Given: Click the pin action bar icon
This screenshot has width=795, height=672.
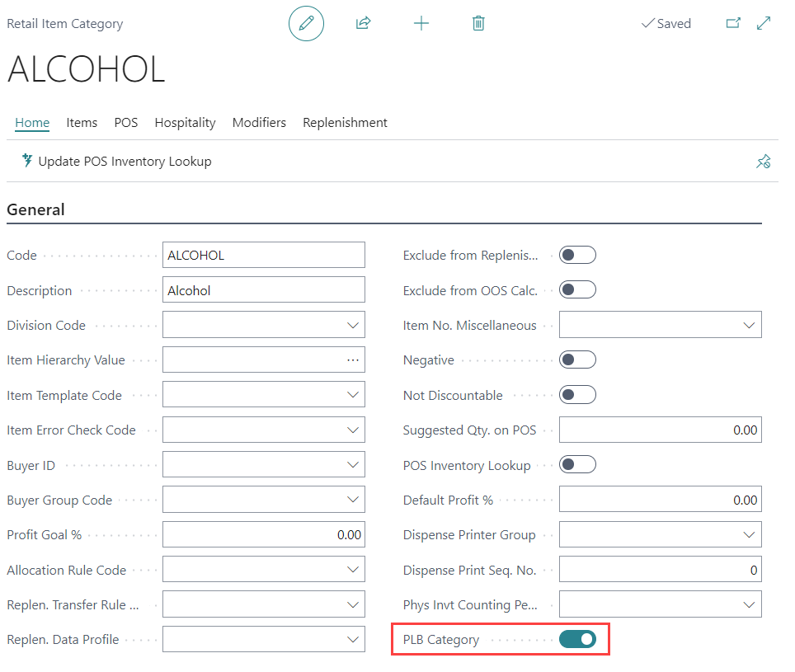Looking at the screenshot, I should click(763, 162).
